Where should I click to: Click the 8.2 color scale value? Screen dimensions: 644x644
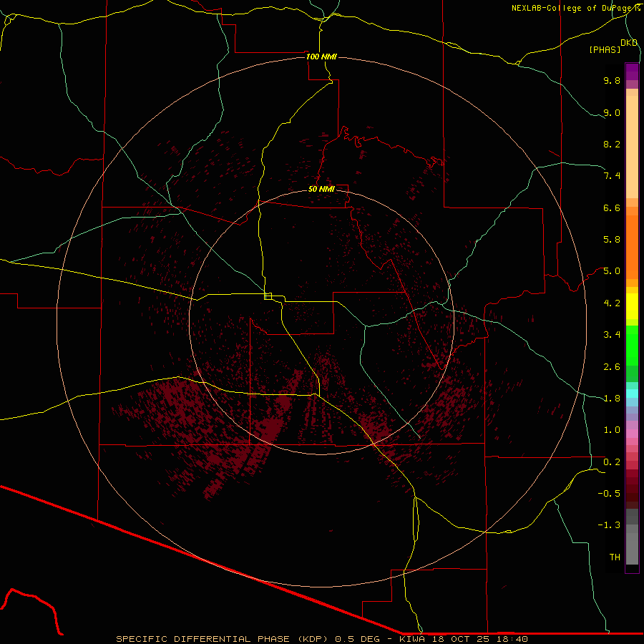click(612, 144)
